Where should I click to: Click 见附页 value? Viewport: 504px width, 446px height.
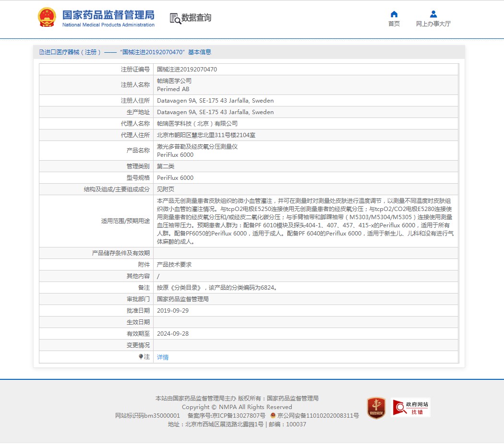(166, 189)
